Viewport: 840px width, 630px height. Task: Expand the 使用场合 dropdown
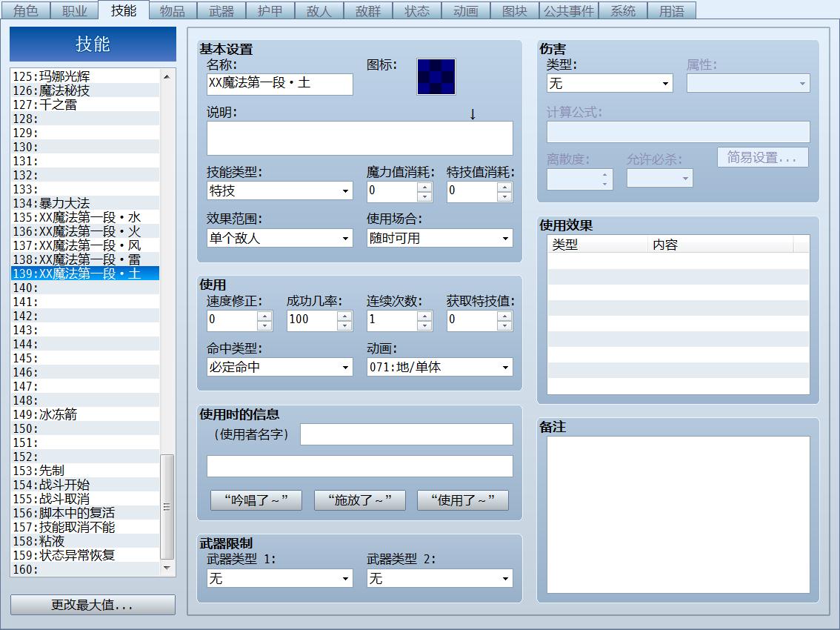coord(440,238)
